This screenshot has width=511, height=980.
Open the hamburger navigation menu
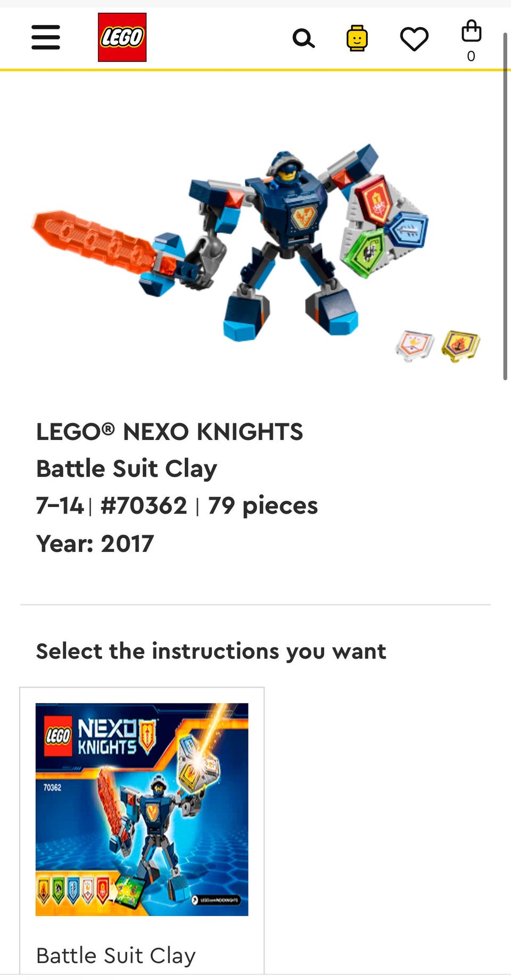click(x=46, y=37)
